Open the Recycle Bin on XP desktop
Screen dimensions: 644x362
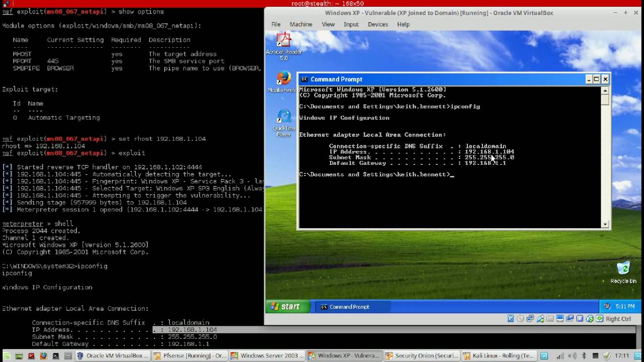(623, 272)
